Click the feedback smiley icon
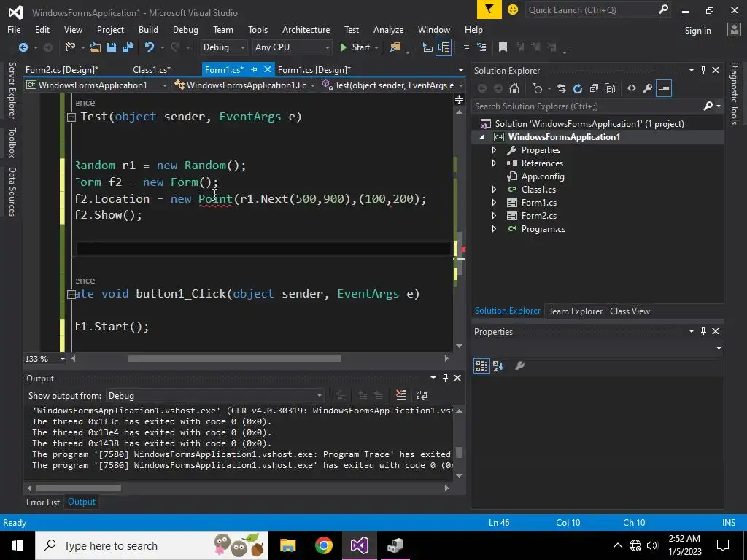Screen dimensions: 747x560 click(x=513, y=9)
